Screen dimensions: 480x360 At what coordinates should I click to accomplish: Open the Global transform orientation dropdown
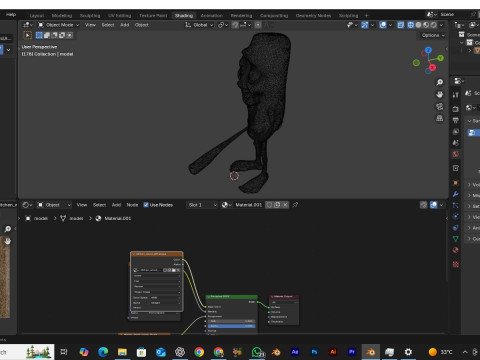(199, 25)
